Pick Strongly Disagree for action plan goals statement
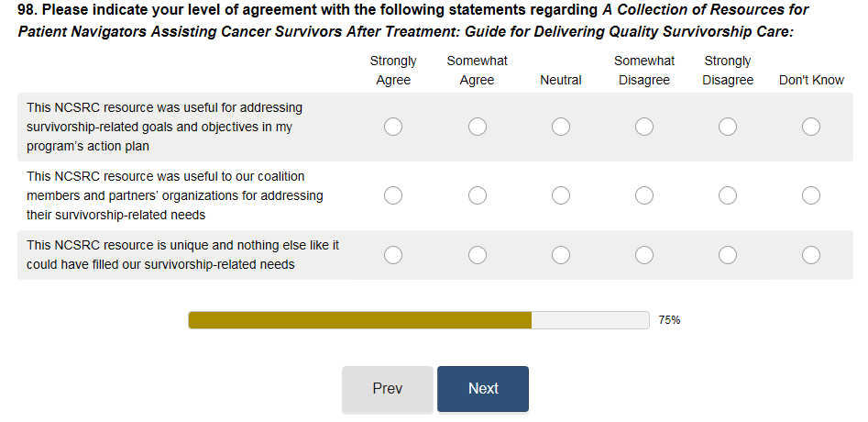This screenshot has width=868, height=422. tap(728, 127)
